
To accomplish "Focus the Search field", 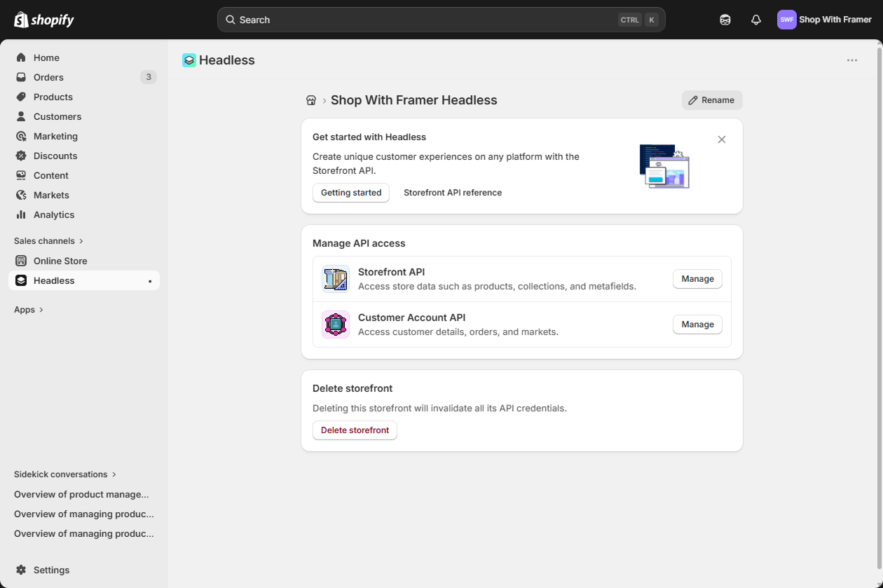I will (x=441, y=20).
